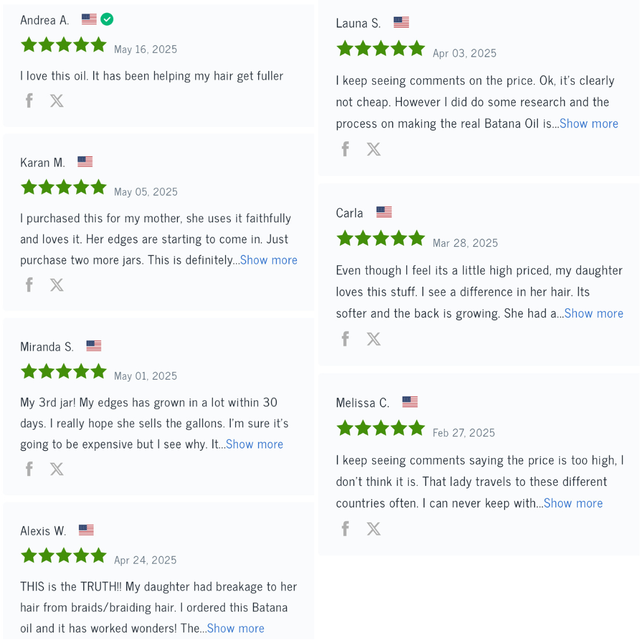Expand Karan M.'s review with Show more

coord(268,260)
